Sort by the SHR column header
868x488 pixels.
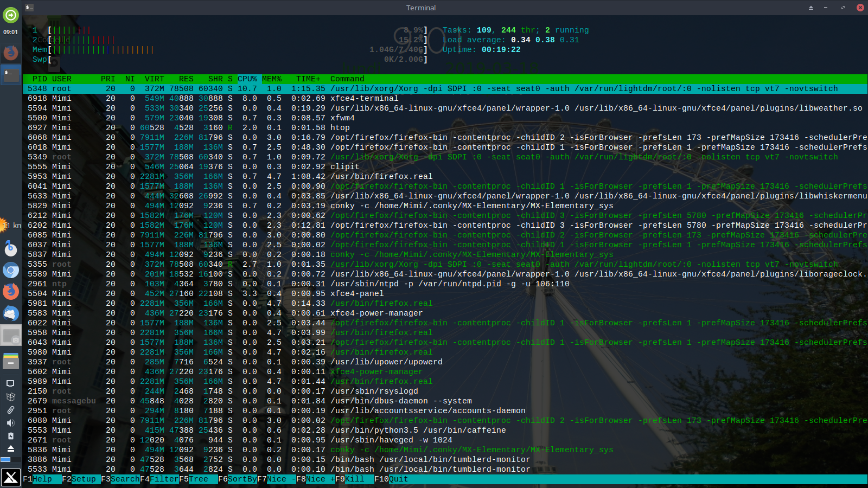click(215, 79)
